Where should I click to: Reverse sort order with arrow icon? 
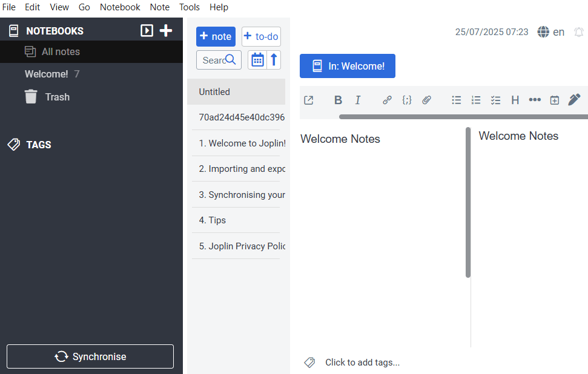pos(274,60)
